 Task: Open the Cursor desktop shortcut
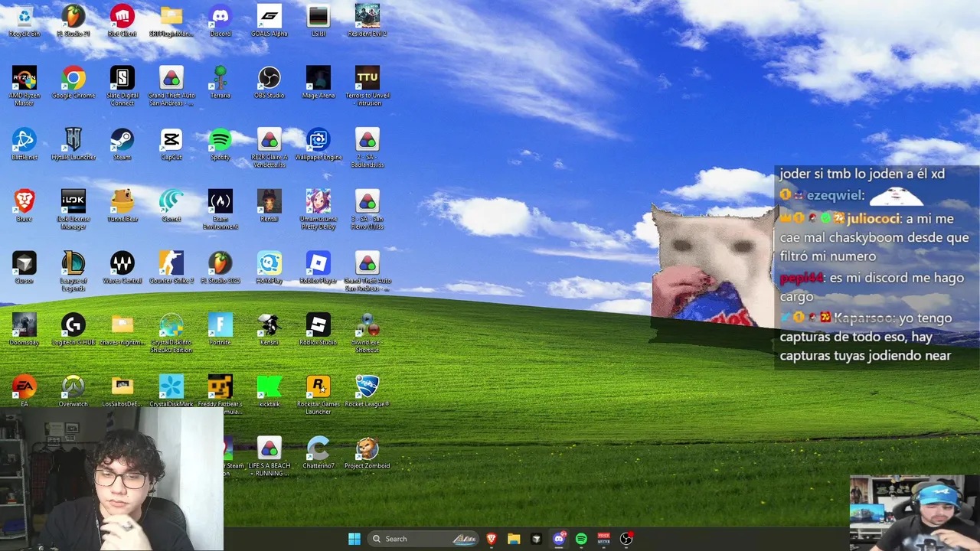[x=24, y=268]
